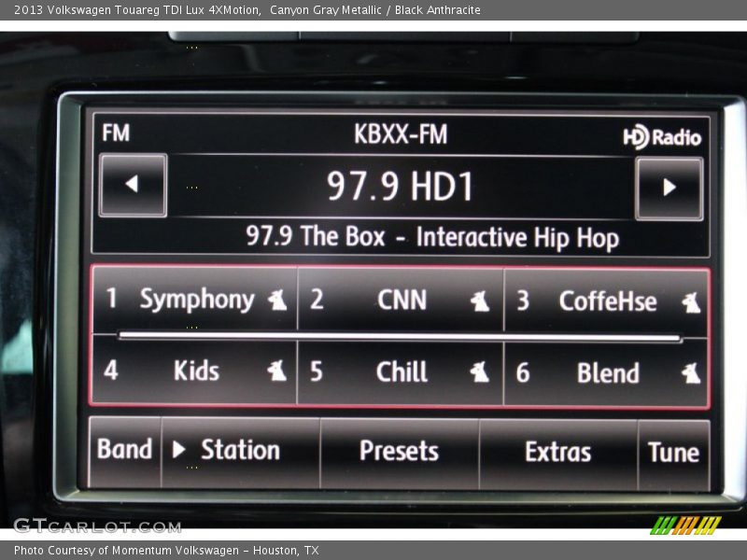
Task: Open the Station list
Action: click(241, 453)
